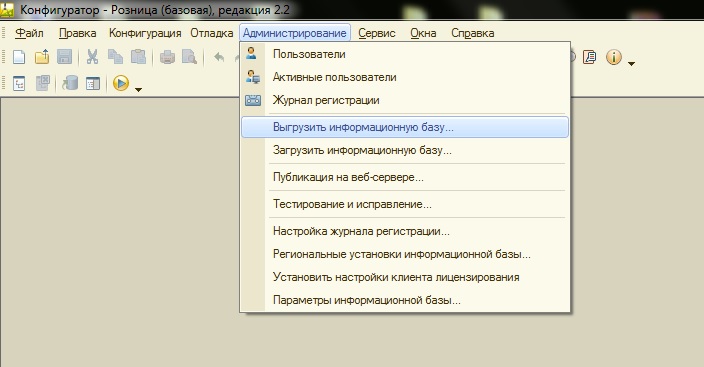Screen dimensions: 704x367
Task: Click the Users icon in menu
Action: pos(251,53)
